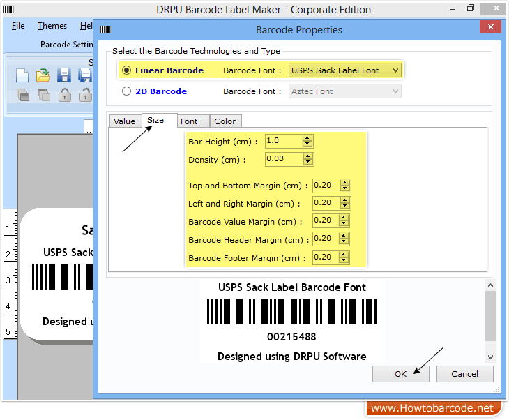Click the Left and Right Margin field
The width and height of the screenshot is (509, 420).
[326, 203]
